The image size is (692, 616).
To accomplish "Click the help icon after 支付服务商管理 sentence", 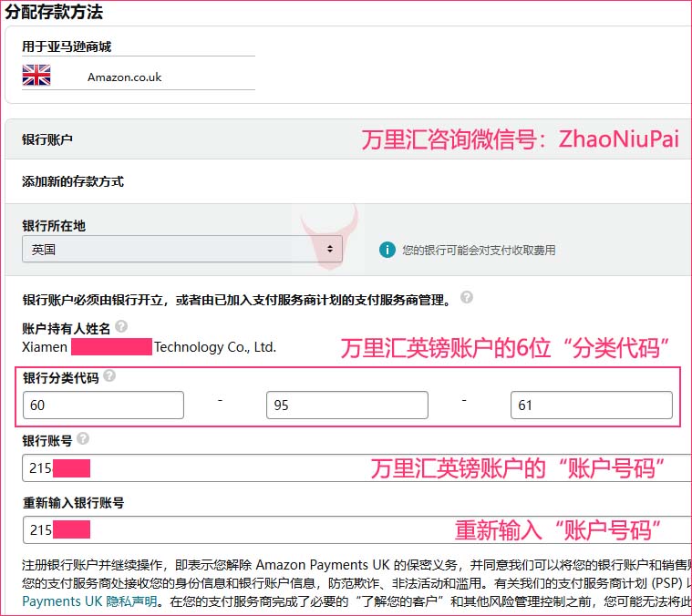I will [x=467, y=298].
